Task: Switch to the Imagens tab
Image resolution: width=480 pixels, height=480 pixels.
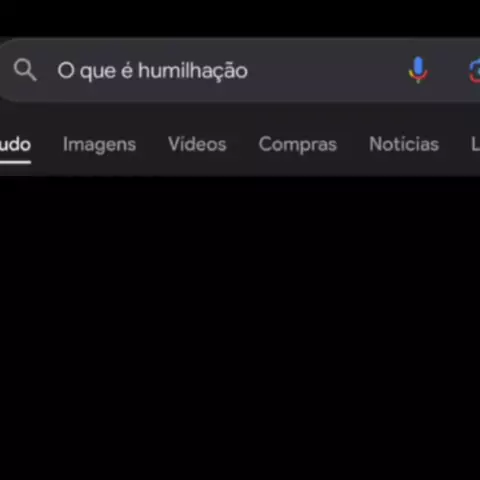Action: (99, 144)
